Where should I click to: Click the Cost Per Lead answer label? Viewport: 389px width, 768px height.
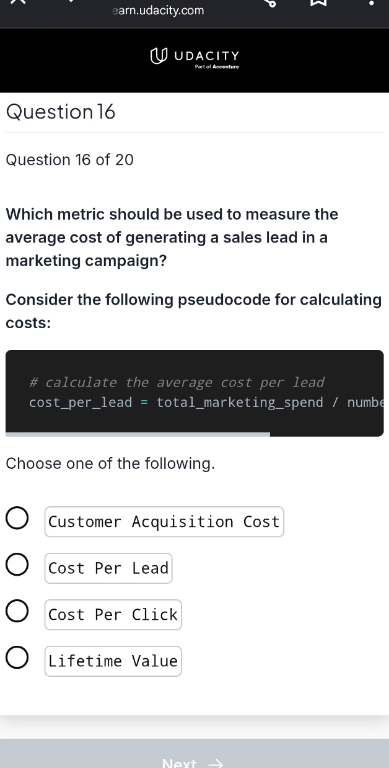108,568
